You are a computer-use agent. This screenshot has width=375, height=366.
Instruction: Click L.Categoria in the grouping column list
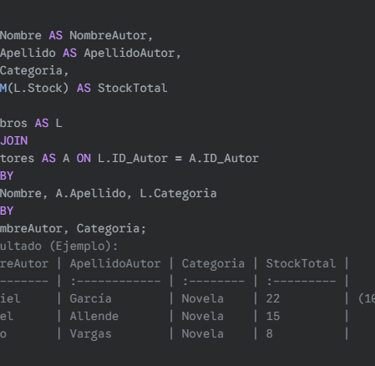tap(178, 193)
